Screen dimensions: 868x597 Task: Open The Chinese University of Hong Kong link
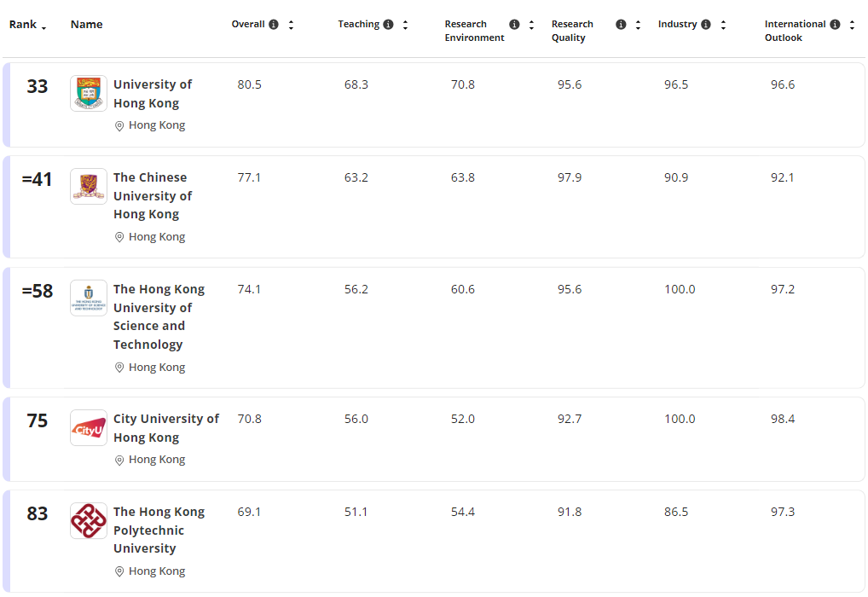pyautogui.click(x=153, y=195)
